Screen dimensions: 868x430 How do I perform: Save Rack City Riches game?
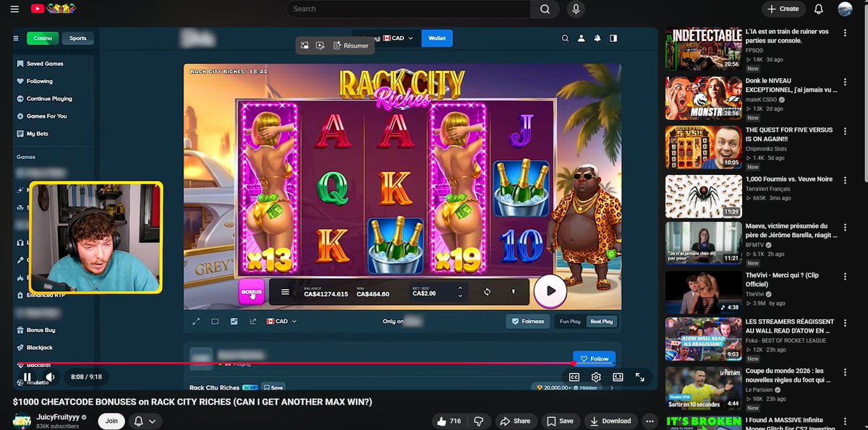[273, 387]
